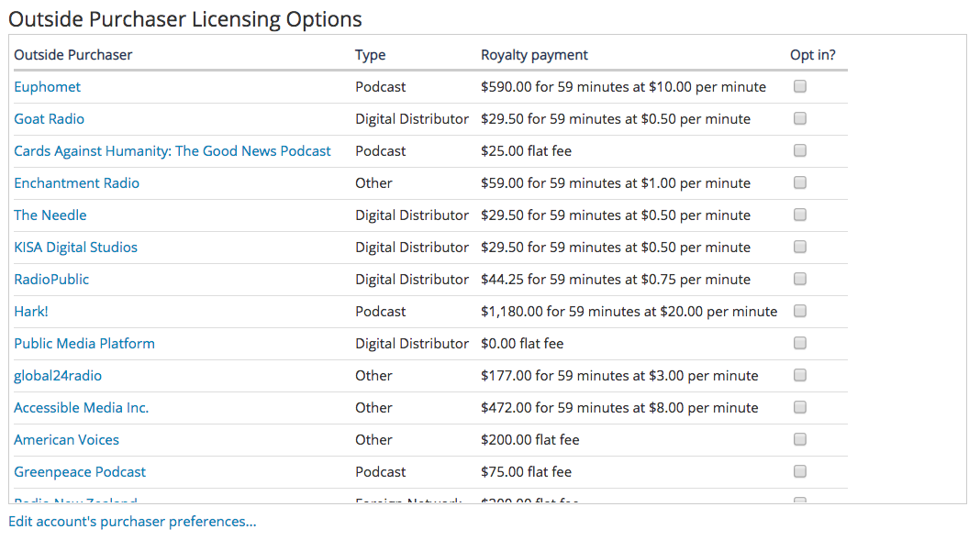
Task: Tick the Hark! opt-in checkbox
Action: 800,311
